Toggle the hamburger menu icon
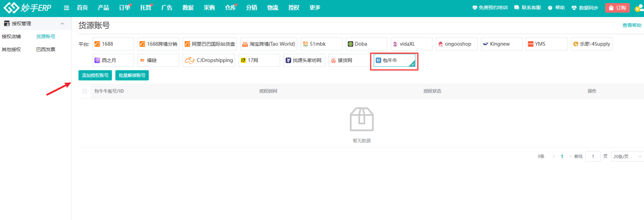This screenshot has width=644, height=220. click(67, 8)
